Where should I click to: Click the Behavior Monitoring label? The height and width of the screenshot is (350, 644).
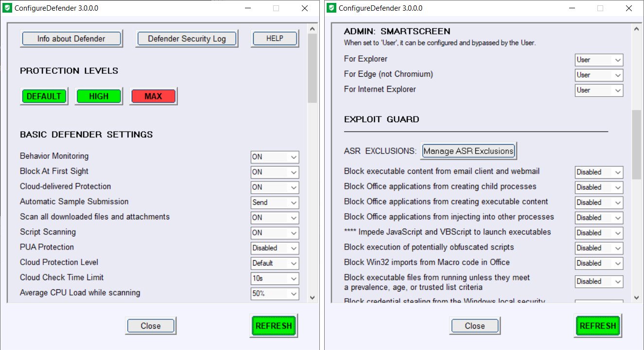coord(54,156)
